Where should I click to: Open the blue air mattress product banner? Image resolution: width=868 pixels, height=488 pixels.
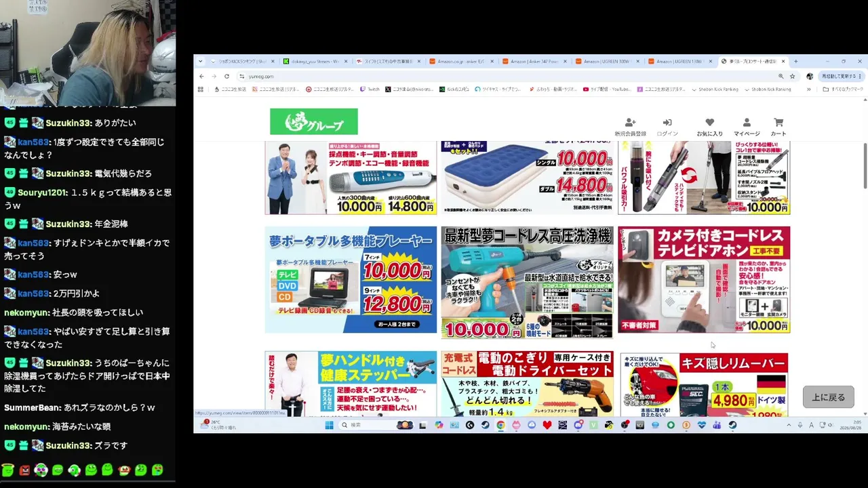[527, 178]
